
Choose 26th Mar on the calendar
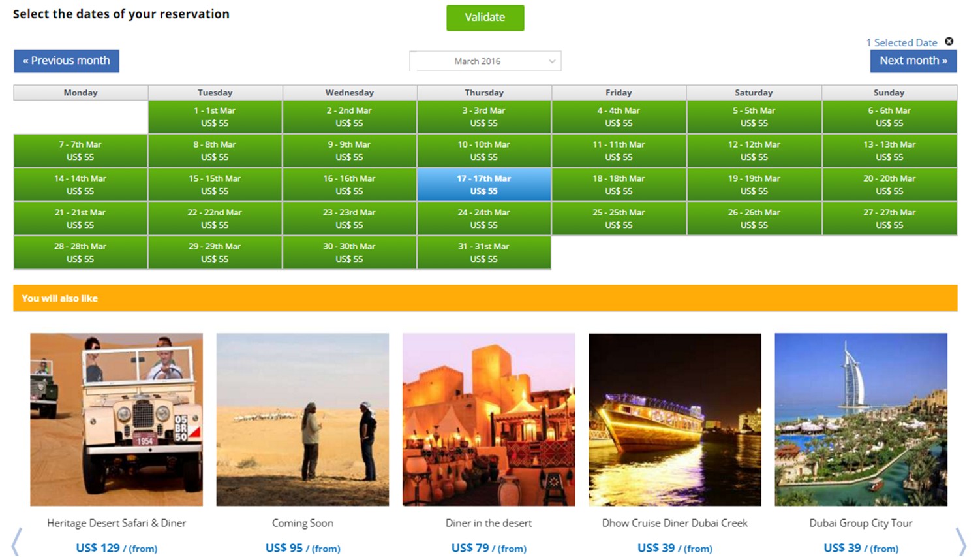[754, 219]
